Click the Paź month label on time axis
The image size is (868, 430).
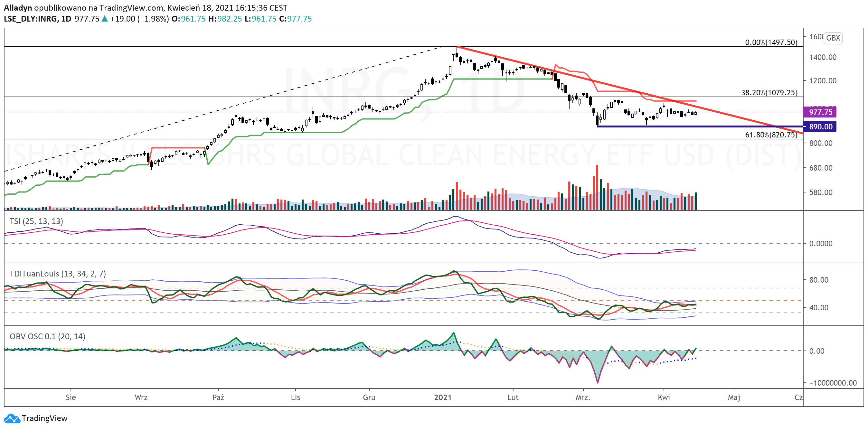point(218,398)
